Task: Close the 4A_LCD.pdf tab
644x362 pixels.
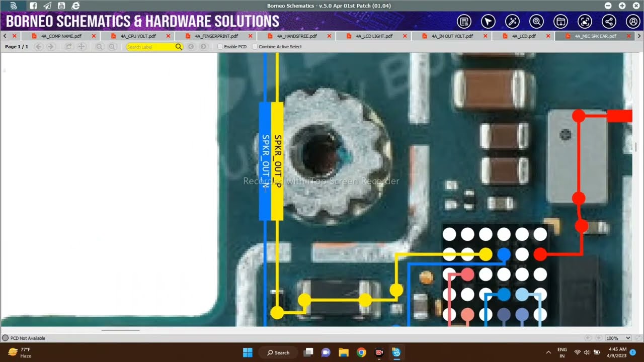Action: [548, 36]
